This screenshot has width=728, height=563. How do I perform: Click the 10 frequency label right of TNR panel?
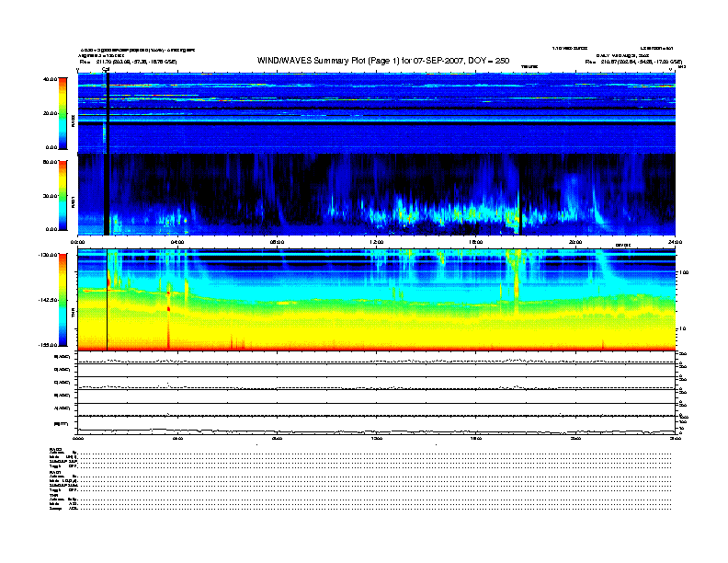(x=683, y=329)
